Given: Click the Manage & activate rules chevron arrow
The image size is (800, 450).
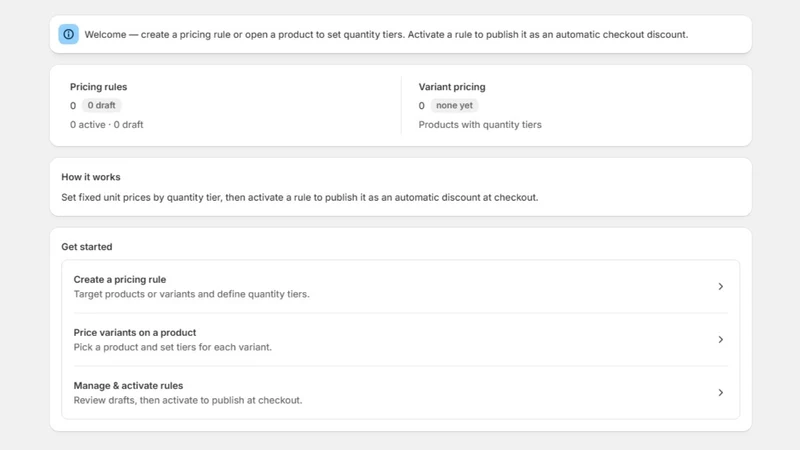Looking at the screenshot, I should click(x=720, y=393).
